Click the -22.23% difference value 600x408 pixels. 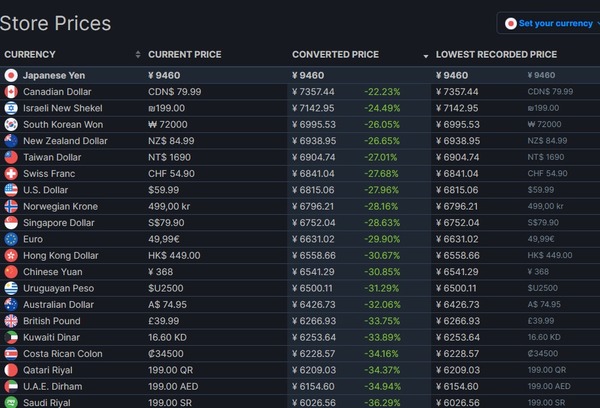[x=382, y=92]
